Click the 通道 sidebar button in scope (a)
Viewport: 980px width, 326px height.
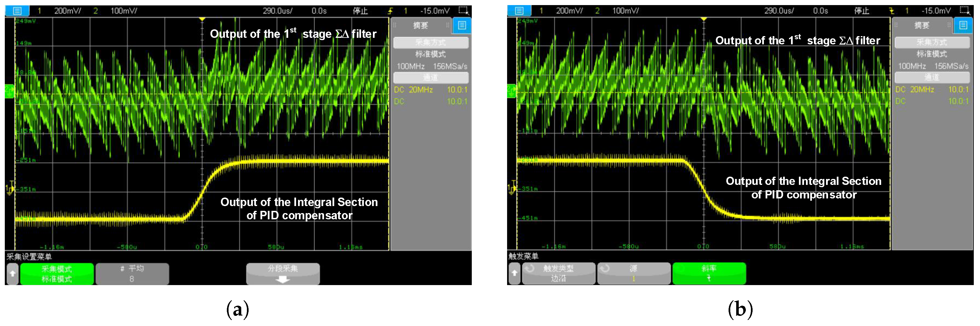pos(431,78)
